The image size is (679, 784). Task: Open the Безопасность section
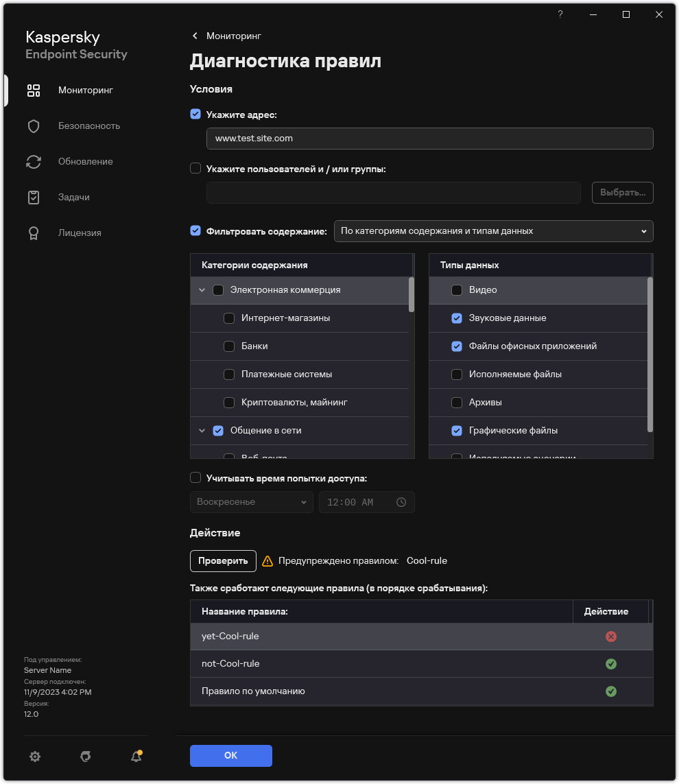coord(88,126)
